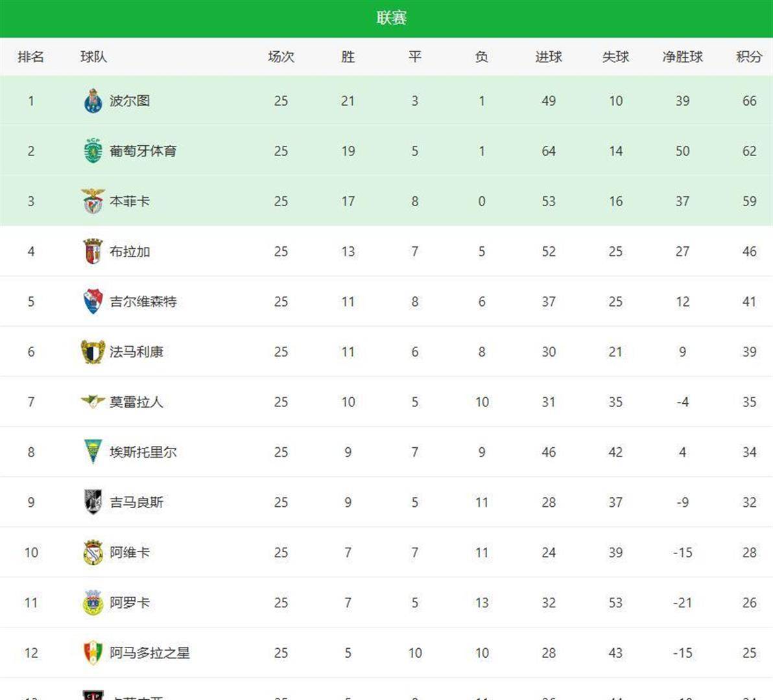773x700 pixels.
Task: Click the Estoril (埃斯托里尔) triangular crest
Action: pyautogui.click(x=93, y=452)
